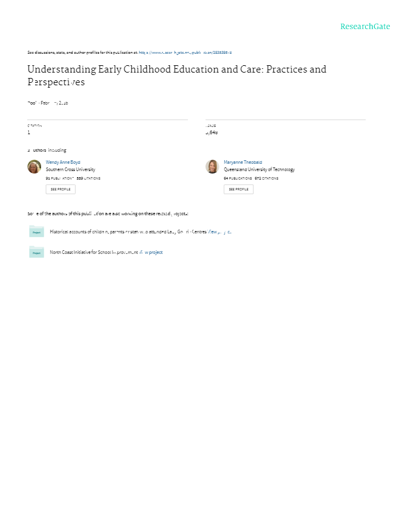Click Maryanne Theobald's profile photo
The height and width of the screenshot is (532, 411).
coord(212,167)
